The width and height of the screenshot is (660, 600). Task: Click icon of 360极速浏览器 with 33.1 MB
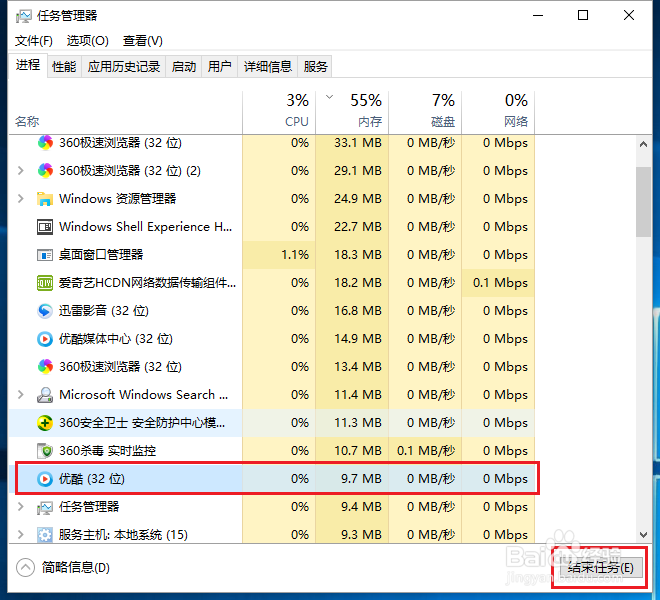[45, 143]
